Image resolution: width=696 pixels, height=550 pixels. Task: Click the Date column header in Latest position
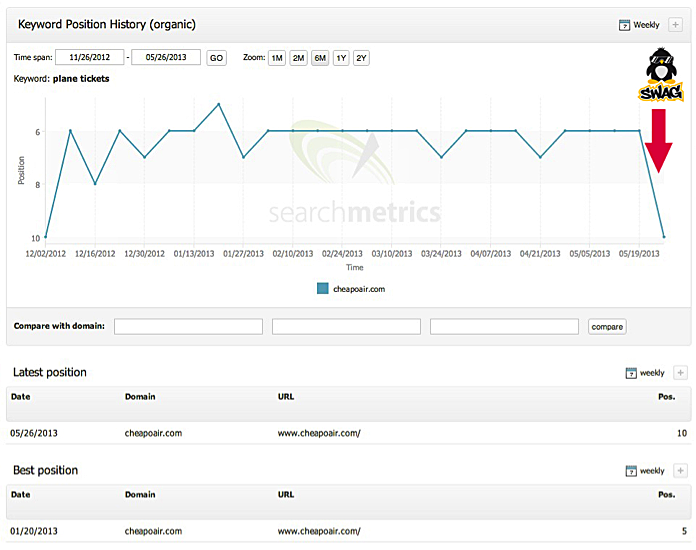(20, 397)
